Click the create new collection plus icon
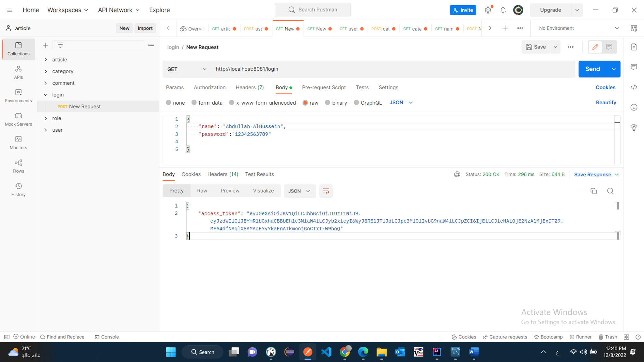The height and width of the screenshot is (362, 644). click(x=46, y=45)
